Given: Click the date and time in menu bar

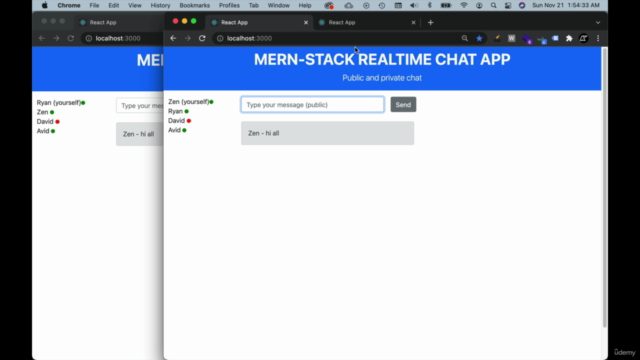Looking at the screenshot, I should pos(566,5).
